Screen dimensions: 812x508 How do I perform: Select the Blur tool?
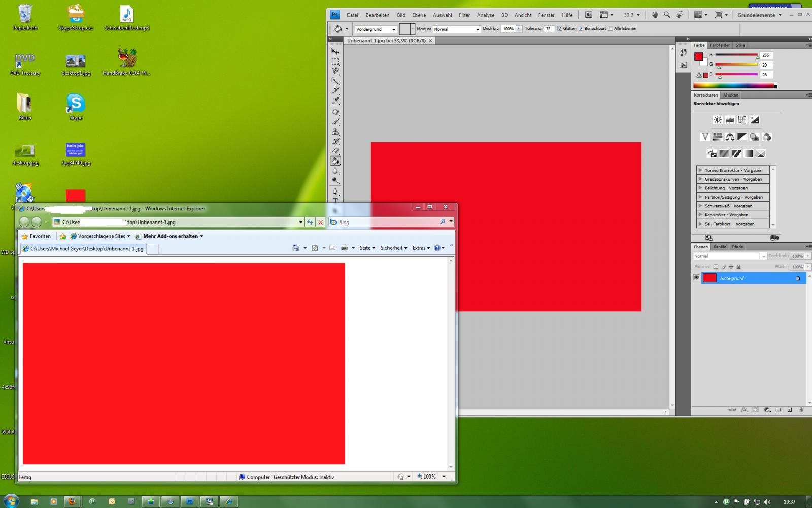[335, 171]
